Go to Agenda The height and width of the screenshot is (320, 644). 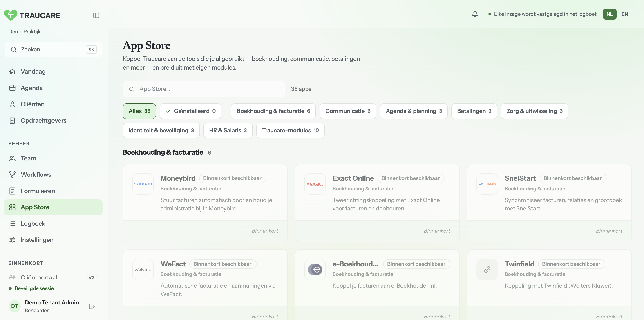pyautogui.click(x=53, y=88)
